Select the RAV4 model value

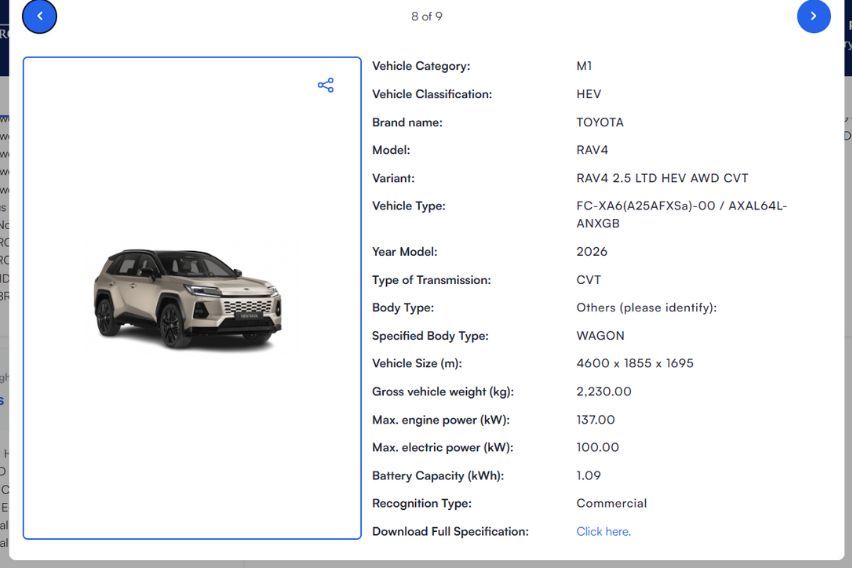click(592, 150)
